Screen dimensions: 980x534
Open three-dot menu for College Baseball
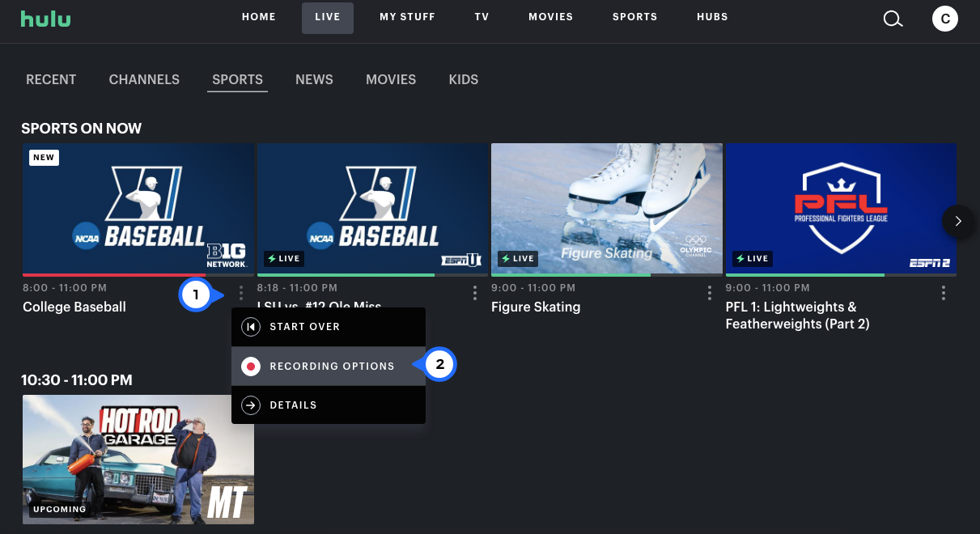[x=240, y=293]
